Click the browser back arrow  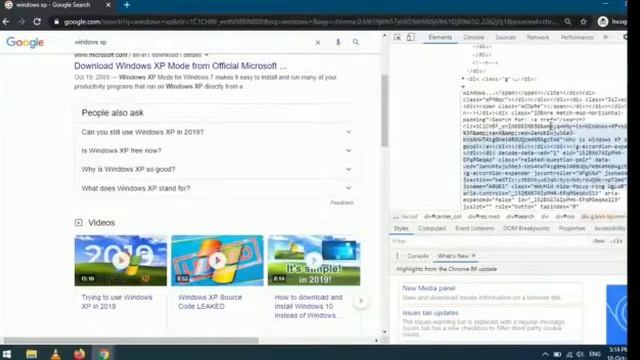pyautogui.click(x=6, y=22)
